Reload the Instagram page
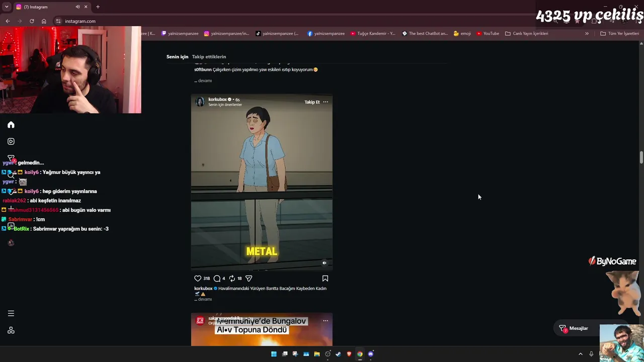Image resolution: width=644 pixels, height=362 pixels. (32, 21)
